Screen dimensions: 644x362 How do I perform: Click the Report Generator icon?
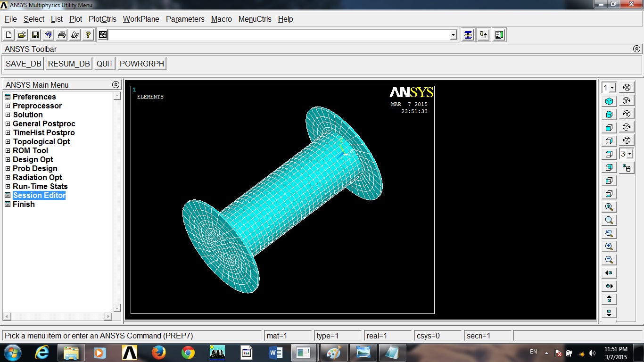[x=75, y=35]
